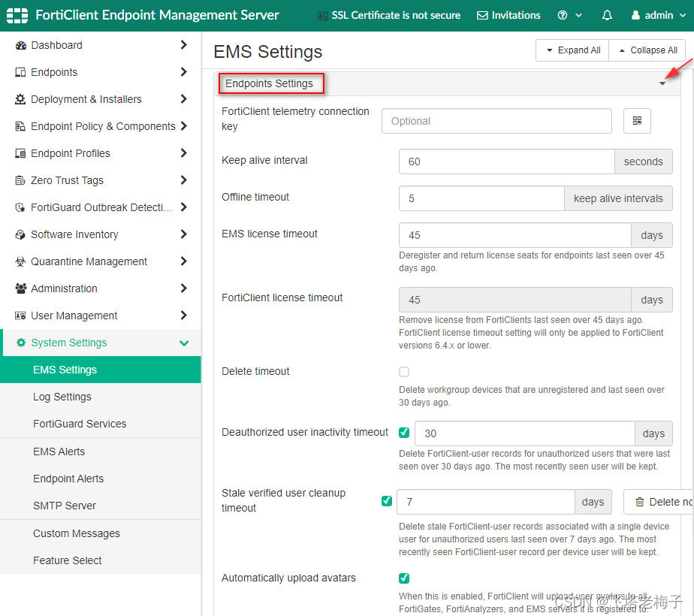Expand the Endpoints menu chevron
Screen dimensions: 694x616
pos(184,71)
